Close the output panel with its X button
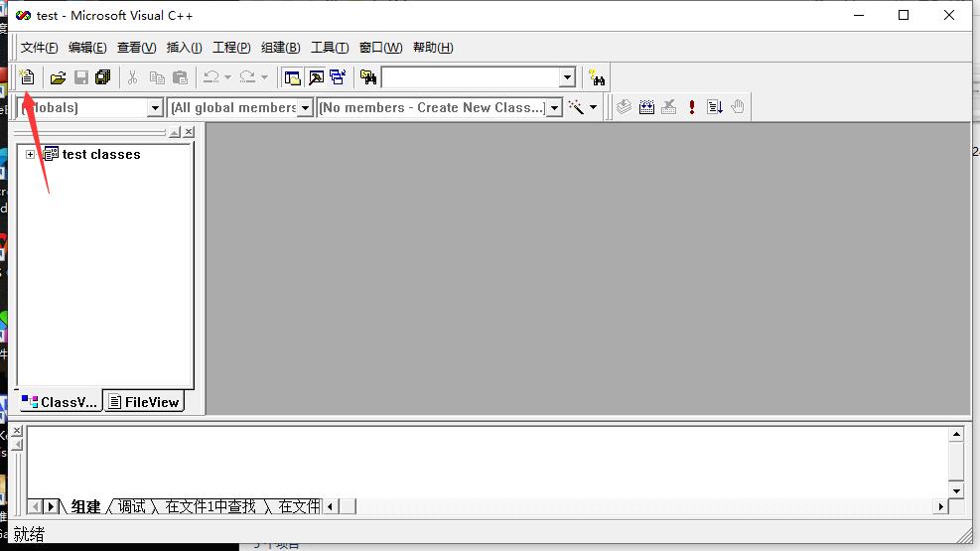 17,431
